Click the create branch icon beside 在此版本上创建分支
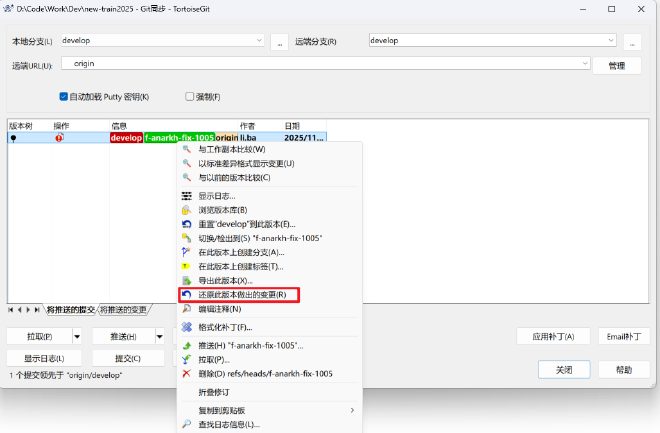 coord(186,253)
